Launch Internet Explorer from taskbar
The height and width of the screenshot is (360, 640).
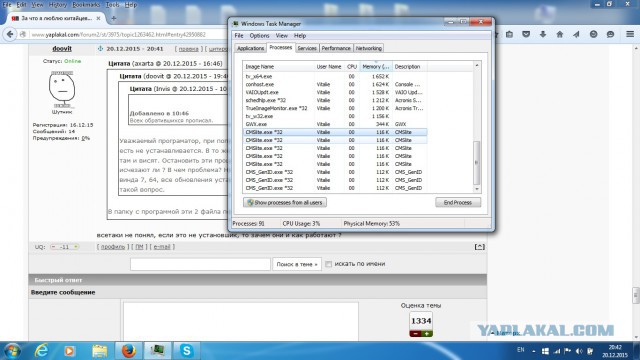tap(41, 351)
